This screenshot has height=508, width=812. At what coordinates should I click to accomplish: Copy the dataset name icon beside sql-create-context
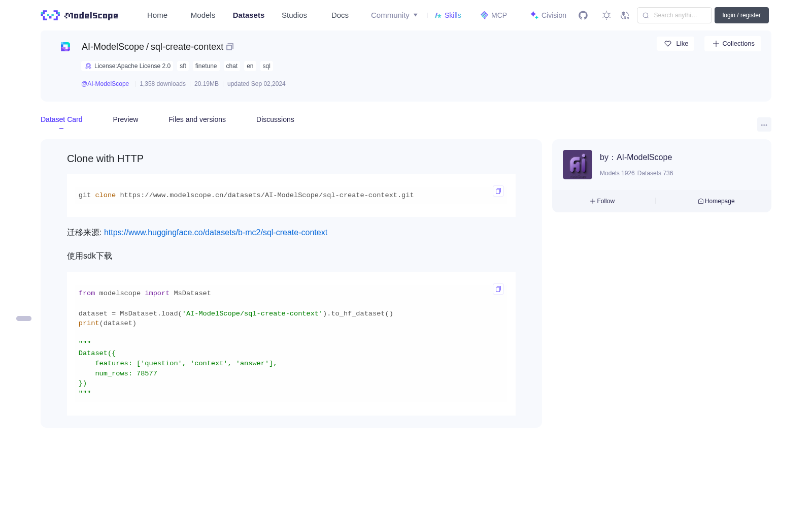tap(230, 47)
